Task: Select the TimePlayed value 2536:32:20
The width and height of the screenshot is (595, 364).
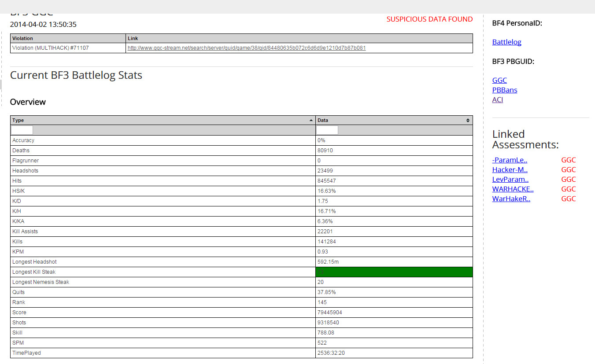Action: (331, 353)
